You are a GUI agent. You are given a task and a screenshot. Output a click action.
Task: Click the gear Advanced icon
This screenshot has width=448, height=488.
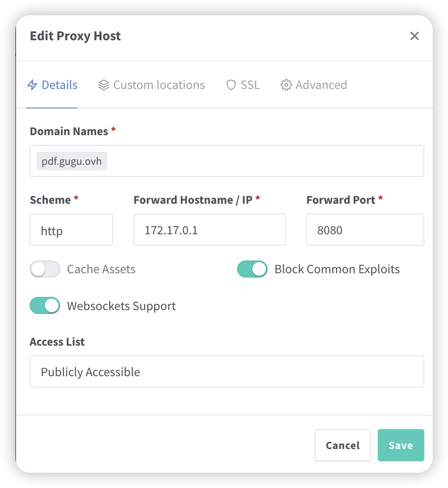click(286, 85)
